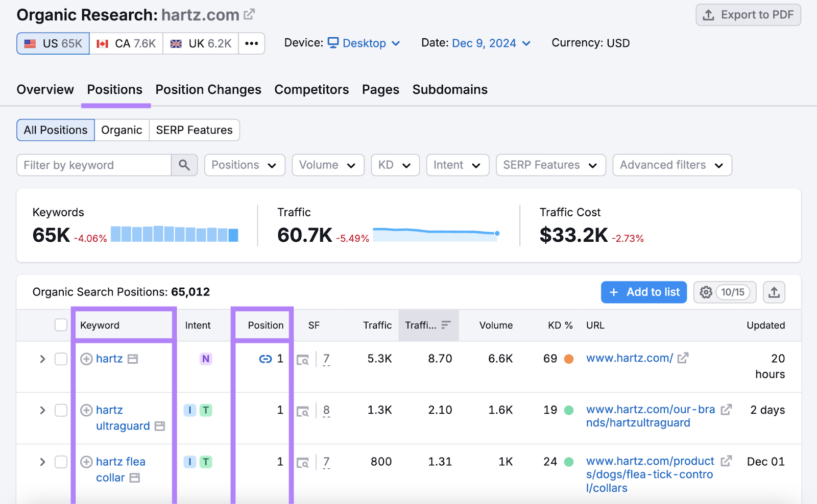
Task: Open SERP snapshot for the hartz keyword row
Action: (x=303, y=359)
